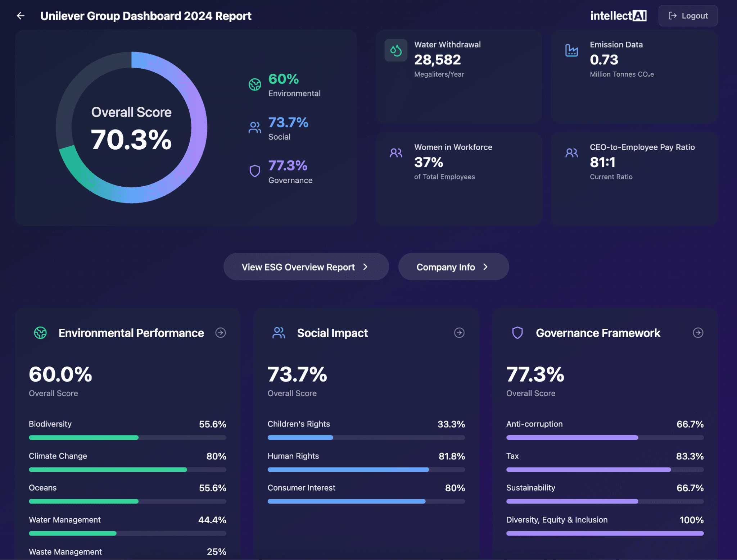Click the '81:1' pay ratio value

(x=602, y=162)
